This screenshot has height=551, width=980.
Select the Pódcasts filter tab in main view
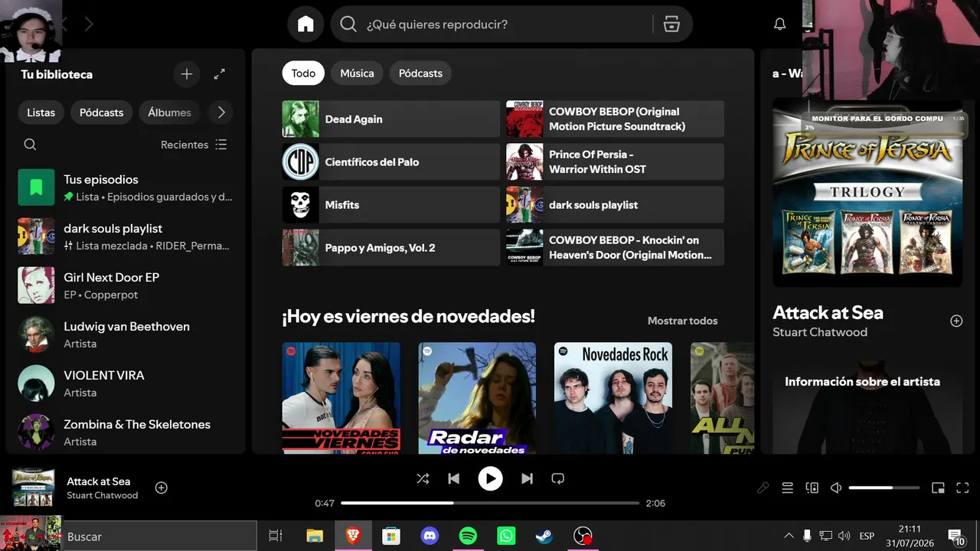coord(420,73)
